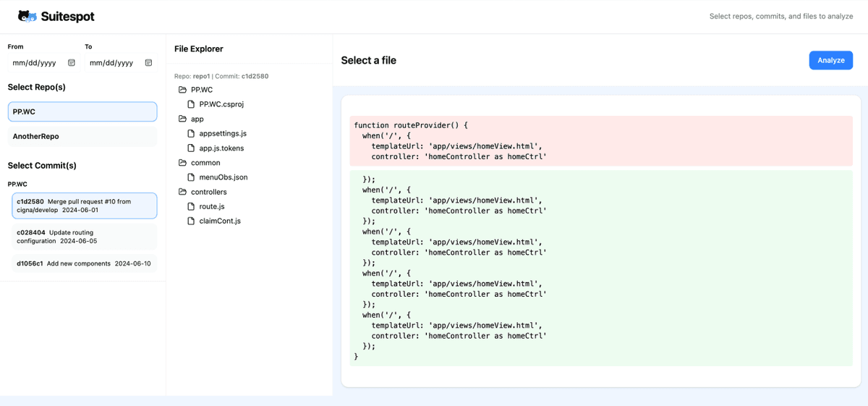Click the 'File Explorer' heading
This screenshot has height=406, width=868.
pyautogui.click(x=199, y=48)
